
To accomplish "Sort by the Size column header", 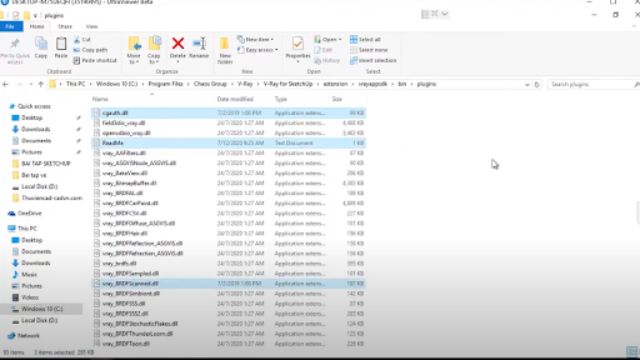I will coord(337,99).
